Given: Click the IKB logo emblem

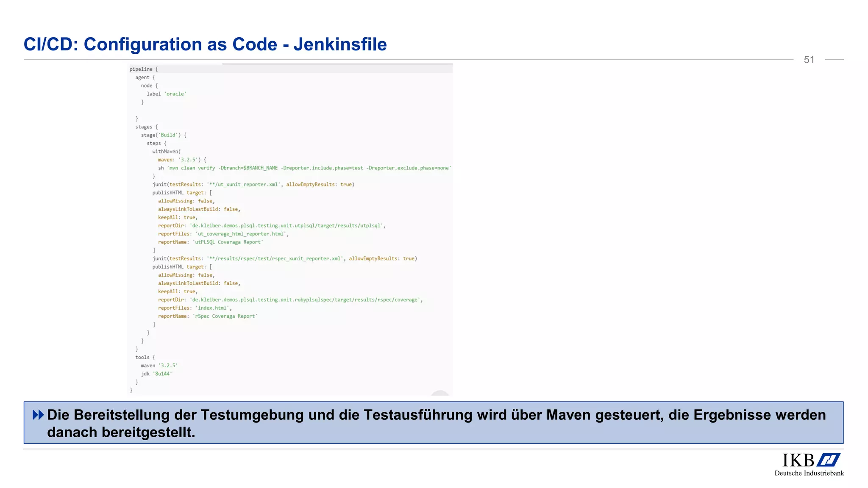Looking at the screenshot, I should click(x=829, y=460).
